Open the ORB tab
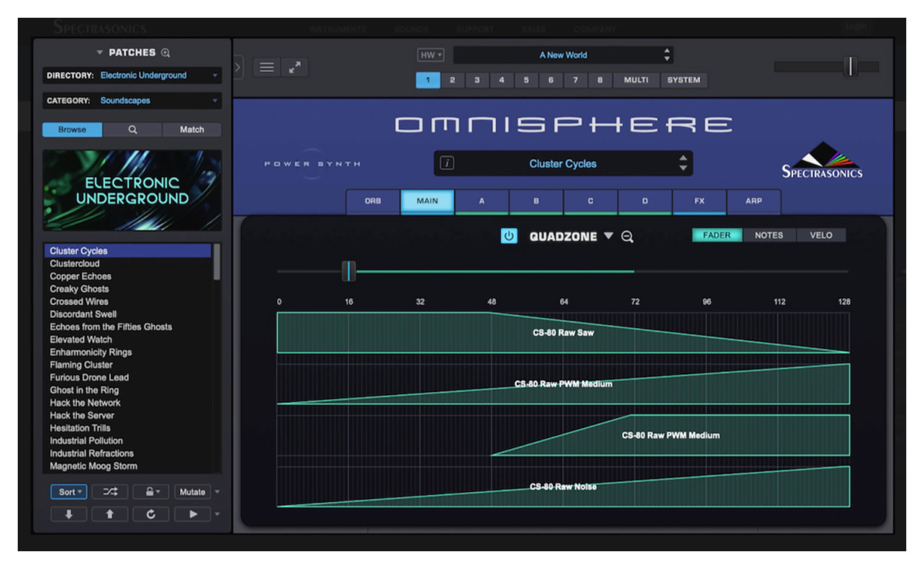924x569 pixels. pos(373,201)
